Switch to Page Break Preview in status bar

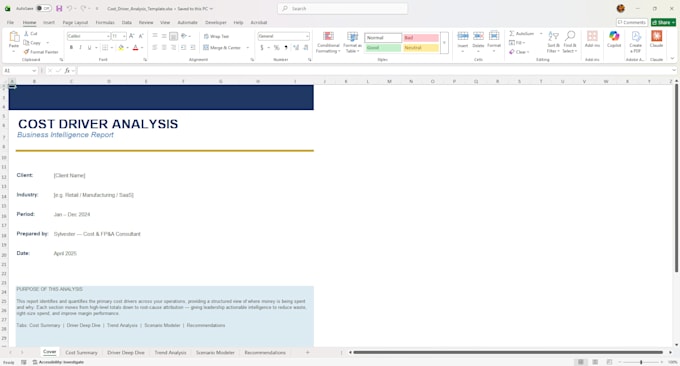[x=609, y=362]
